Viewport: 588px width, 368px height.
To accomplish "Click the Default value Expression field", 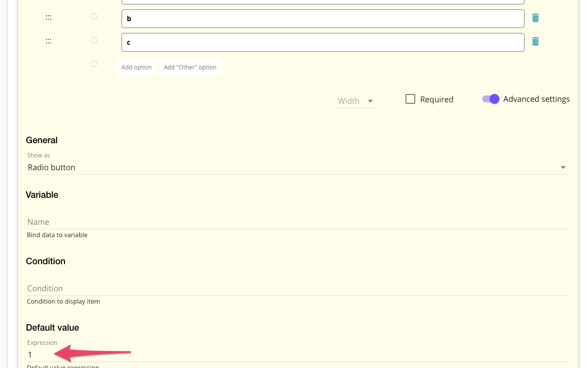I will [x=298, y=355].
